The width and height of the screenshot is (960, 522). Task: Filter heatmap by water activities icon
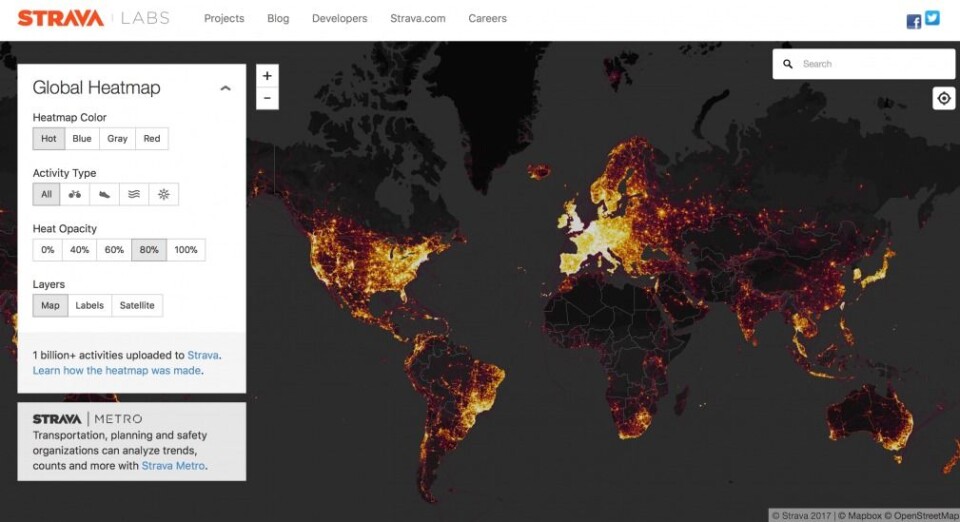133,195
